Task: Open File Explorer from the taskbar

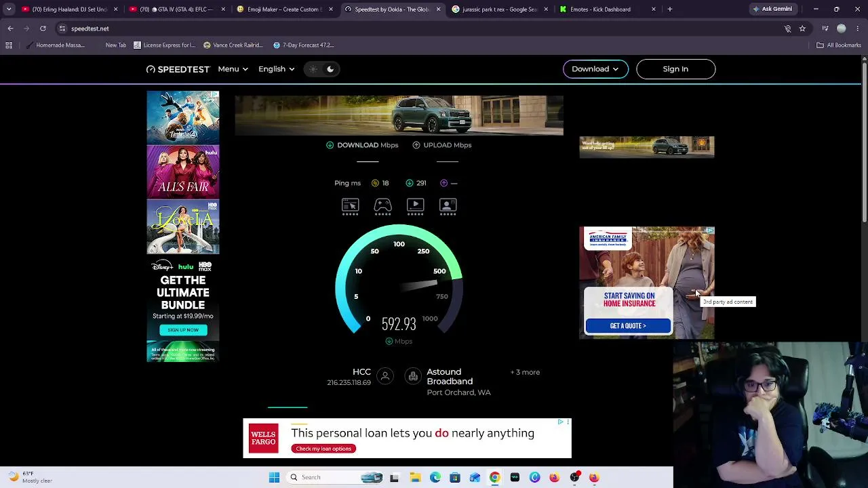Action: pos(415,478)
